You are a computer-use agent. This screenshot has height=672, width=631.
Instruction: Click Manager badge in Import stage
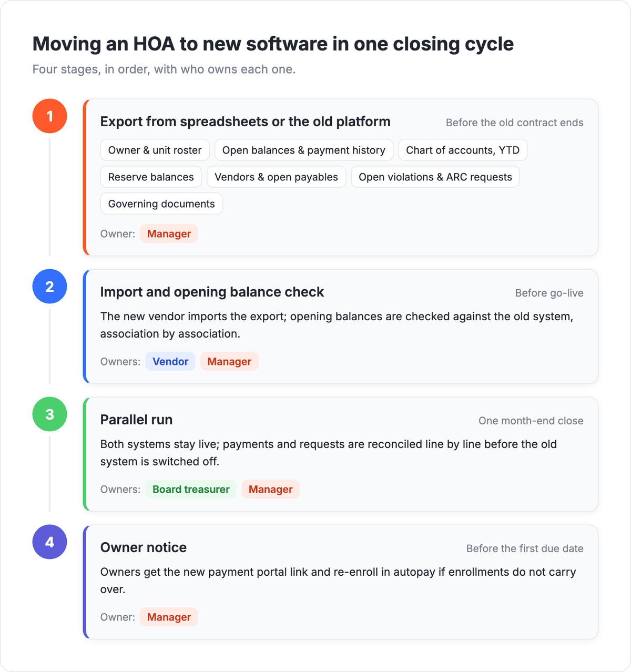pyautogui.click(x=229, y=362)
